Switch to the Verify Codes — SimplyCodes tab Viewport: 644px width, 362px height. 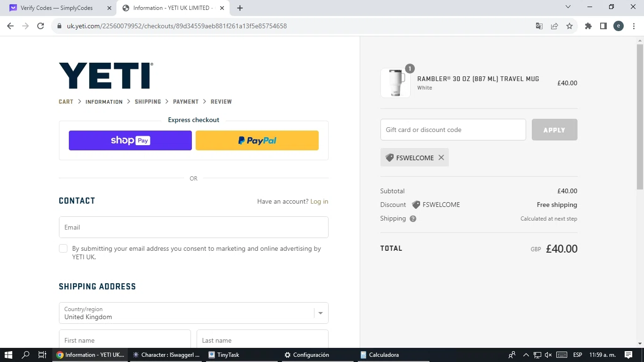click(x=59, y=8)
